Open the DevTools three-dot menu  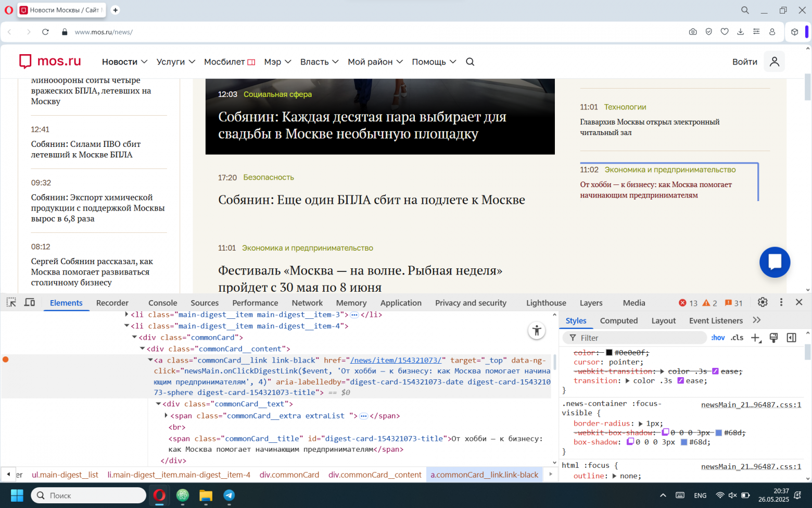tap(781, 302)
